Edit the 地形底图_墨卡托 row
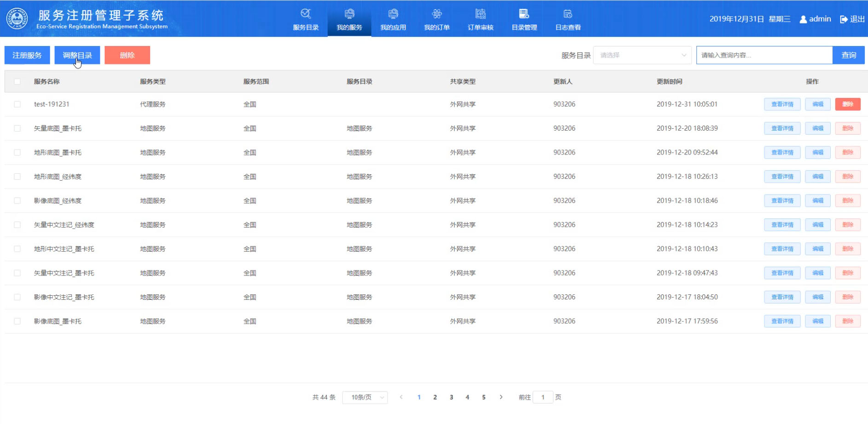 [x=818, y=153]
